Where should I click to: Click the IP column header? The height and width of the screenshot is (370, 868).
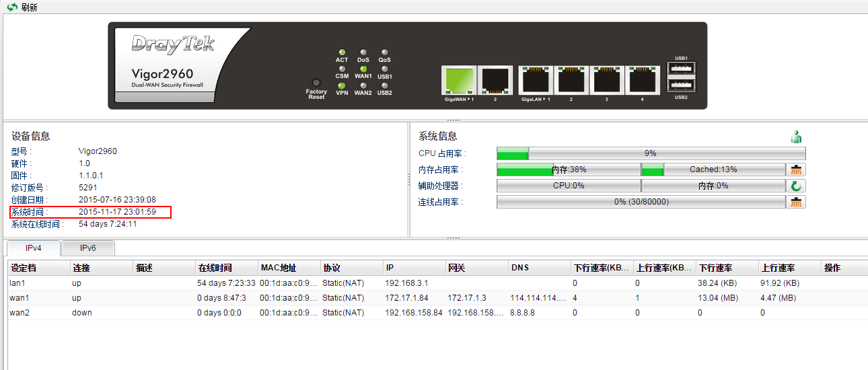pos(414,268)
